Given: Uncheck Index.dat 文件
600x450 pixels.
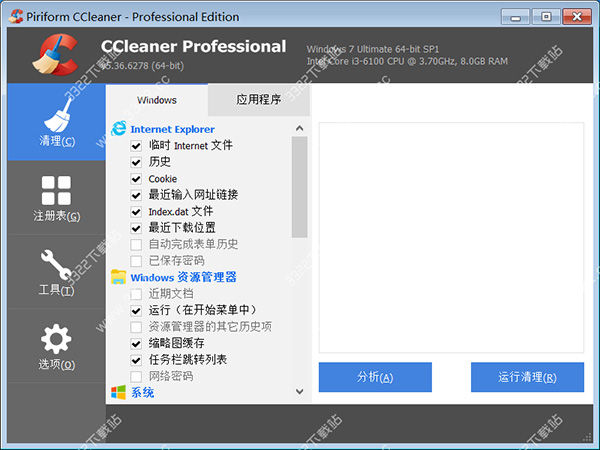Looking at the screenshot, I should coord(136,212).
